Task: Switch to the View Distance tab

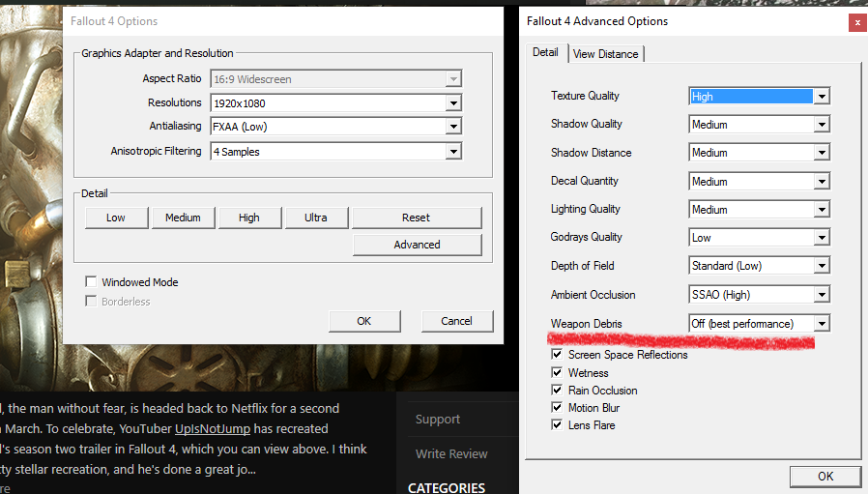Action: (606, 54)
